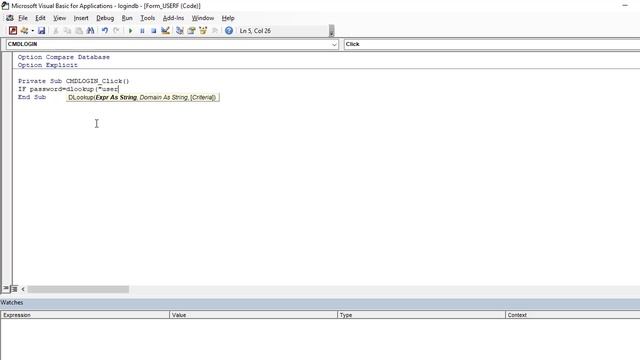
Task: Open VBA Help question mark icon
Action: pyautogui.click(x=229, y=31)
